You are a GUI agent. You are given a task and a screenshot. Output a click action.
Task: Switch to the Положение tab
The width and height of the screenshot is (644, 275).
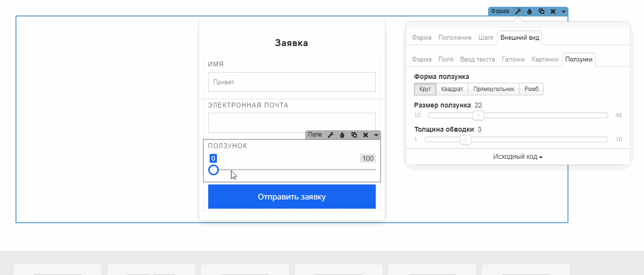click(455, 38)
